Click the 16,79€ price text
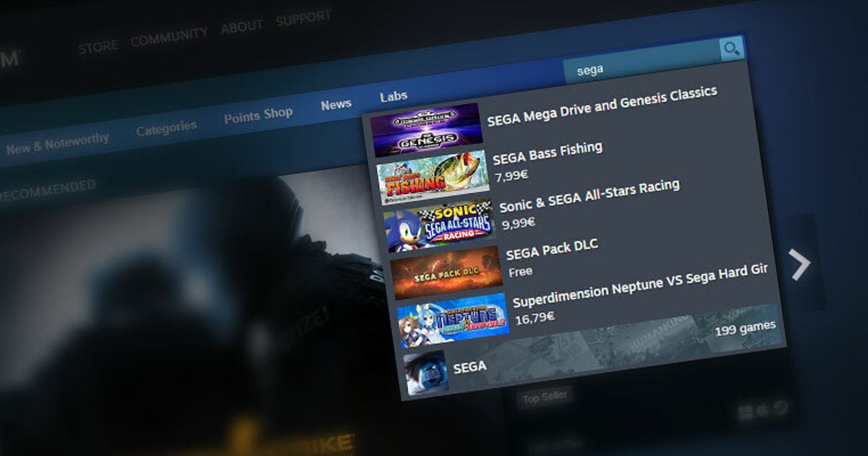The height and width of the screenshot is (456, 868). click(534, 317)
